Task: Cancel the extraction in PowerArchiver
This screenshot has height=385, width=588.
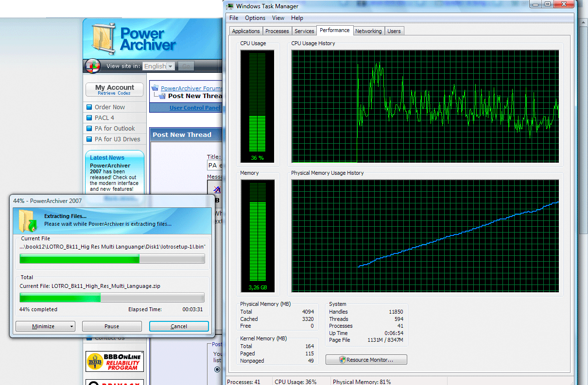Action: pyautogui.click(x=179, y=326)
